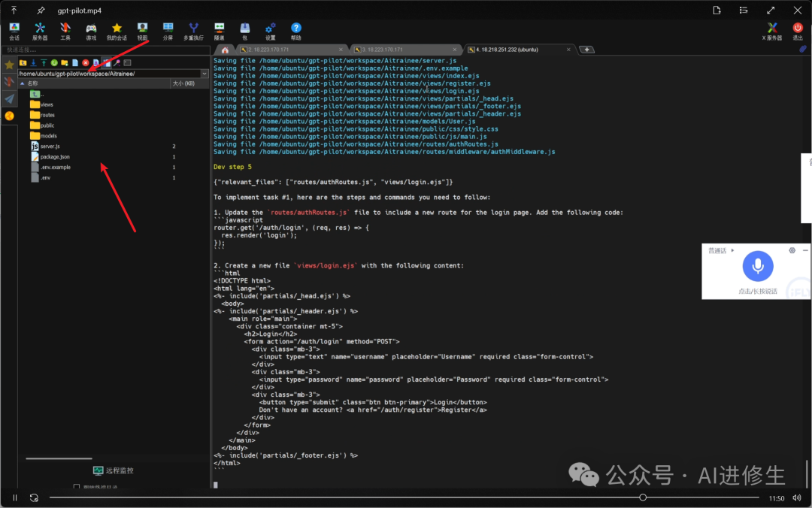Open voice widget settings gear
812x508 pixels.
[x=792, y=251]
